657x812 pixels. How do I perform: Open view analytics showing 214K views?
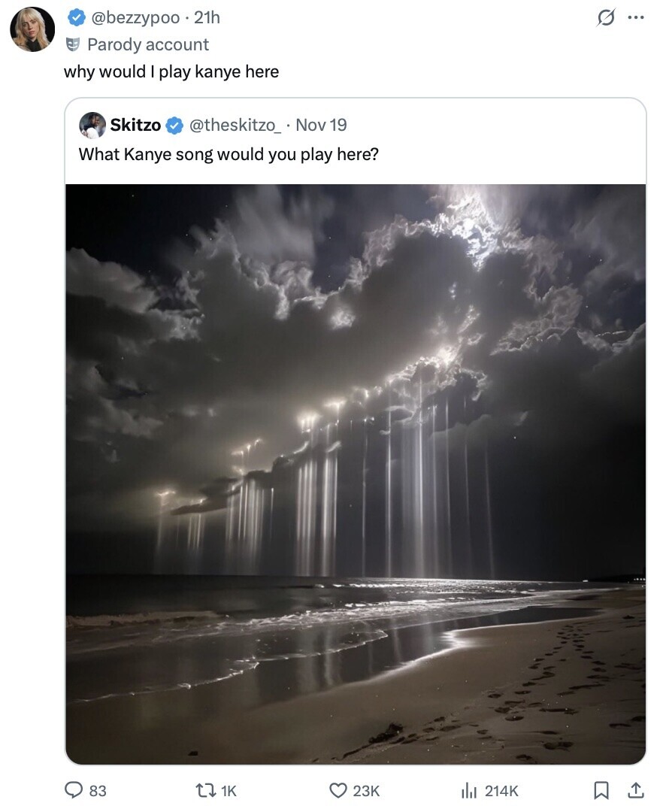coord(469,790)
